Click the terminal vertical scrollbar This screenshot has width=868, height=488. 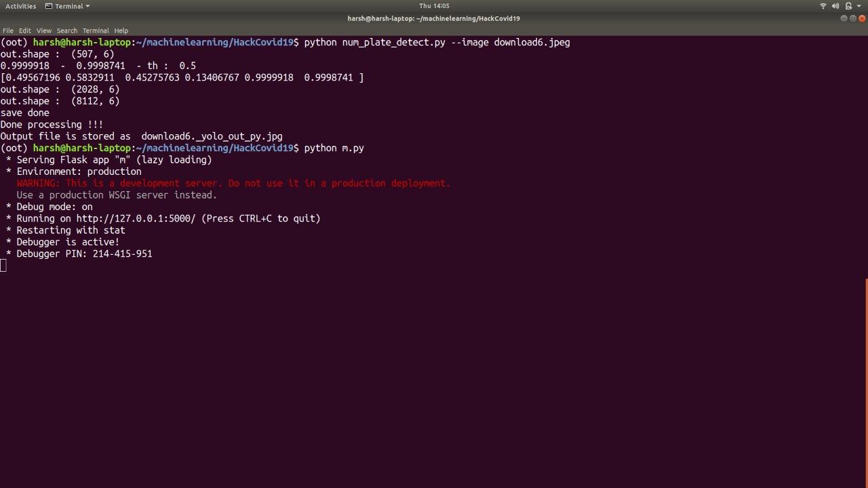[x=866, y=383]
